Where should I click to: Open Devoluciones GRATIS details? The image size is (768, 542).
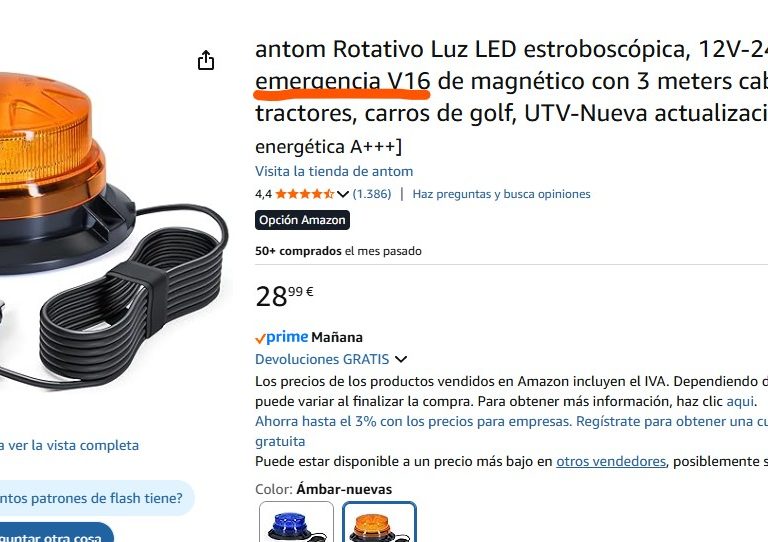coord(322,359)
